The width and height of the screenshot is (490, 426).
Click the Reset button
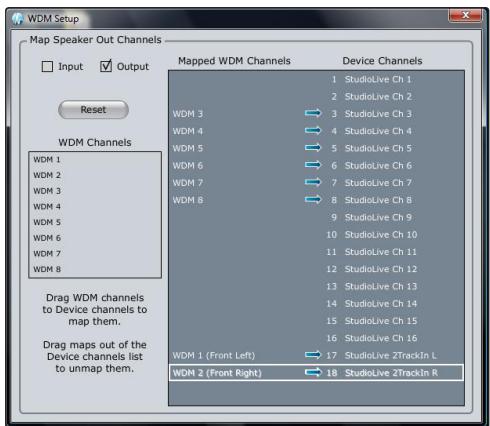93,110
